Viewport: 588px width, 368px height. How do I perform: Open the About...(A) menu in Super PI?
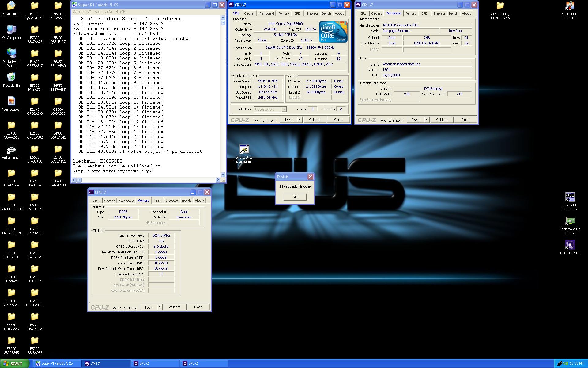click(103, 12)
